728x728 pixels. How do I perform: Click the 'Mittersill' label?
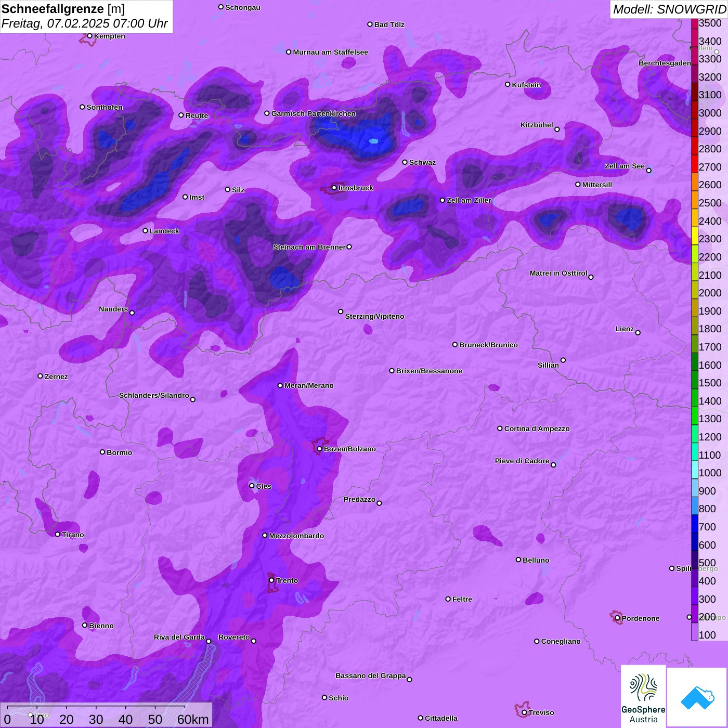point(597,185)
